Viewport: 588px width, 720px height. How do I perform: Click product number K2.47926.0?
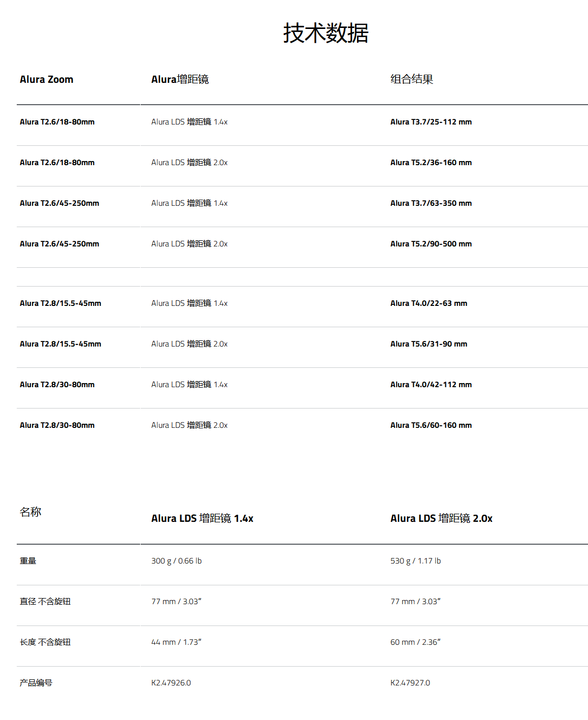[x=171, y=683]
